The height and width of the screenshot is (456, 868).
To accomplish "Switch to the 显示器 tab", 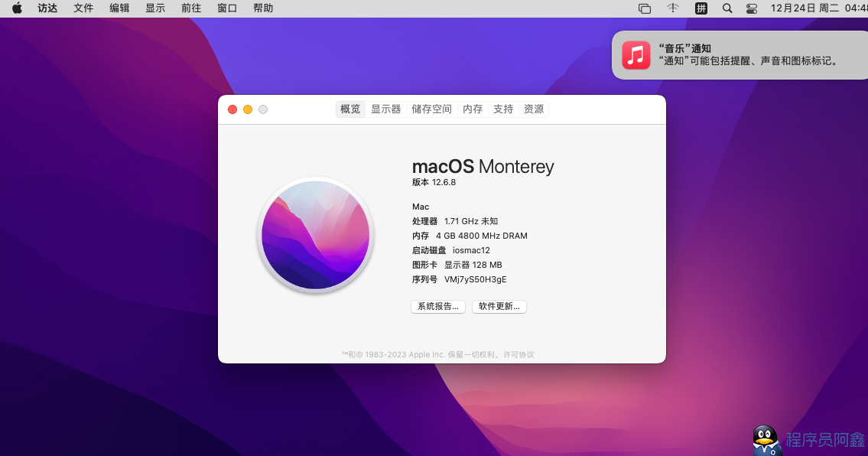I will (386, 109).
